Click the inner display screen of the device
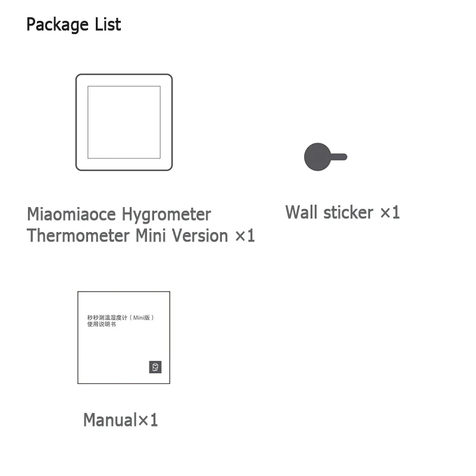Image resolution: width=476 pixels, height=476 pixels. click(x=124, y=123)
